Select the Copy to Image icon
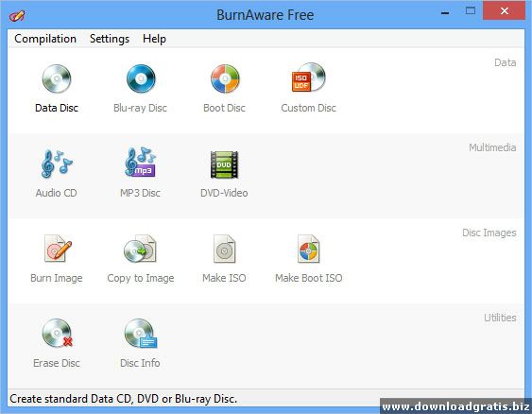The width and height of the screenshot is (532, 414). point(140,249)
